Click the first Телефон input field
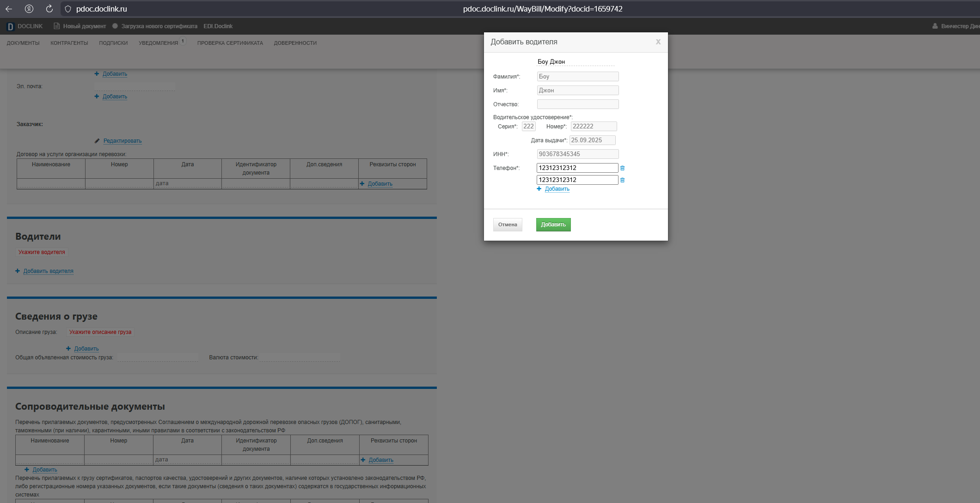 click(577, 168)
